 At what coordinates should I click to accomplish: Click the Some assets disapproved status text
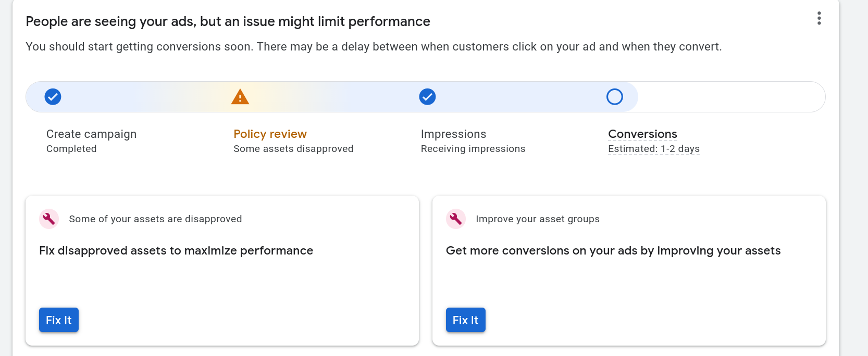pyautogui.click(x=293, y=149)
